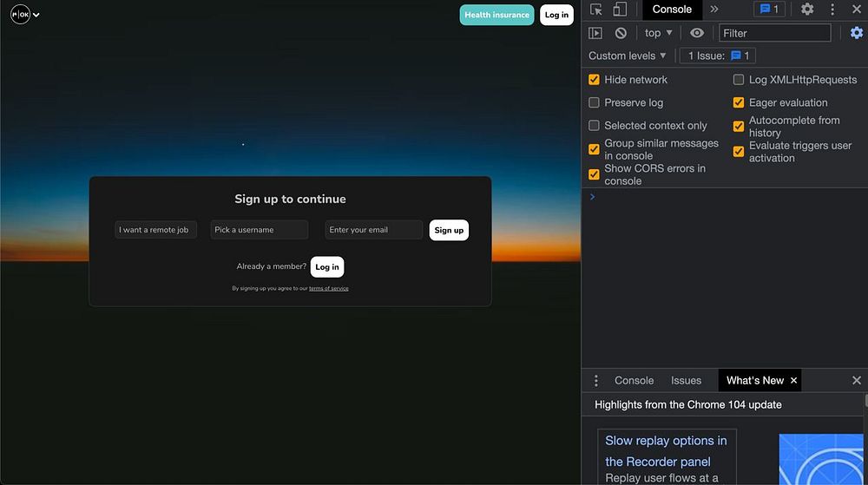The width and height of the screenshot is (868, 485).
Task: Toggle console settings with the blue gear
Action: click(857, 33)
